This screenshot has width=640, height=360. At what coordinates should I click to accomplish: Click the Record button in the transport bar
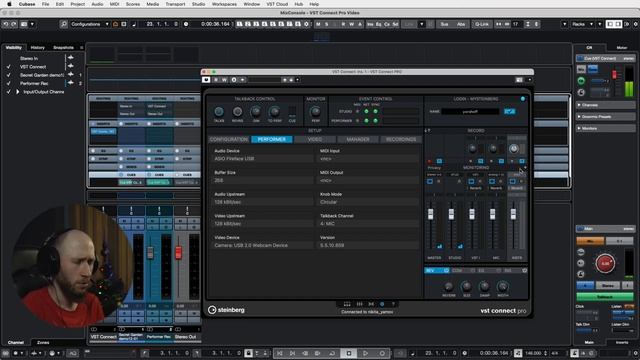tap(382, 353)
